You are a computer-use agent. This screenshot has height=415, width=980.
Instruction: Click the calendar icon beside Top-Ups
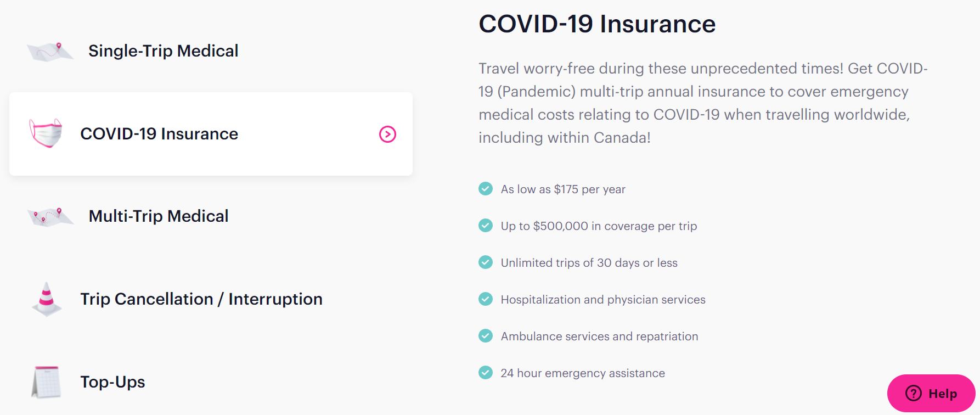click(46, 382)
